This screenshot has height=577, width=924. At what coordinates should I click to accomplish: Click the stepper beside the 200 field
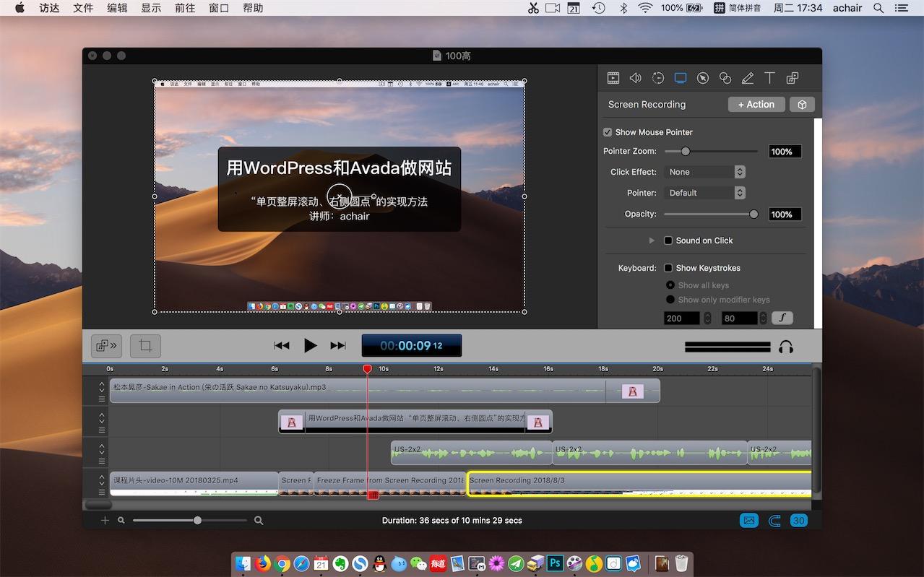tap(707, 318)
